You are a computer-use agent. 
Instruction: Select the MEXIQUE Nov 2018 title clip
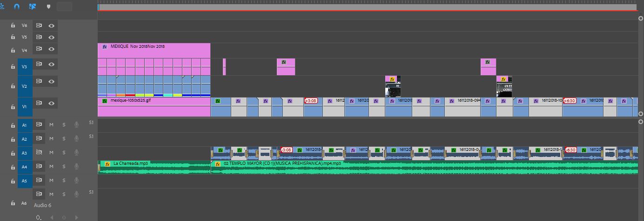pyautogui.click(x=154, y=50)
